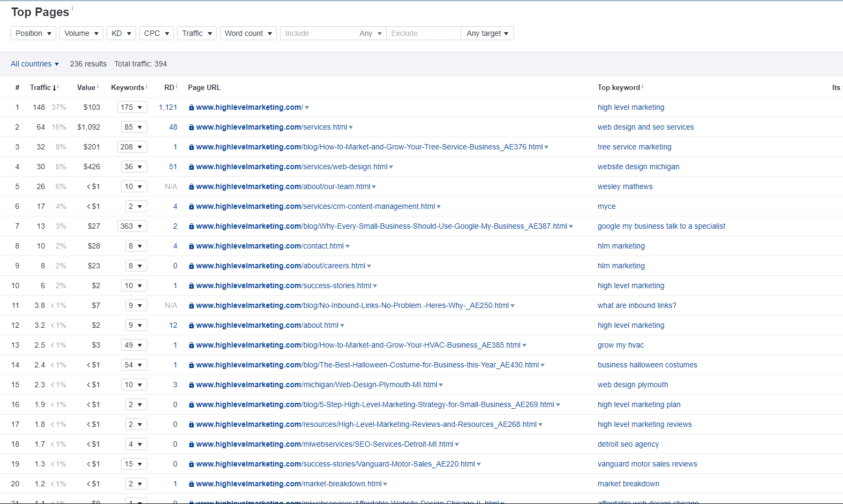The image size is (843, 504).
Task: Open the homepage URL www.highlevelmarketing.com/
Action: [250, 107]
